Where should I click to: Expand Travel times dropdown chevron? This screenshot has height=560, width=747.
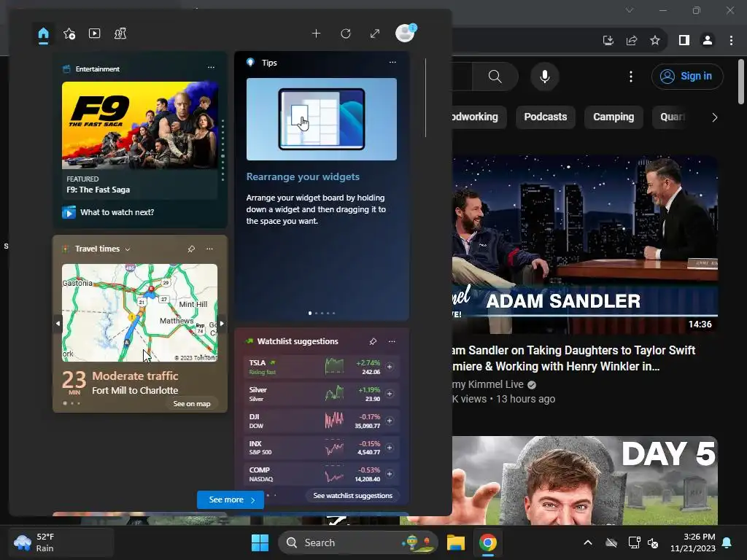(127, 249)
